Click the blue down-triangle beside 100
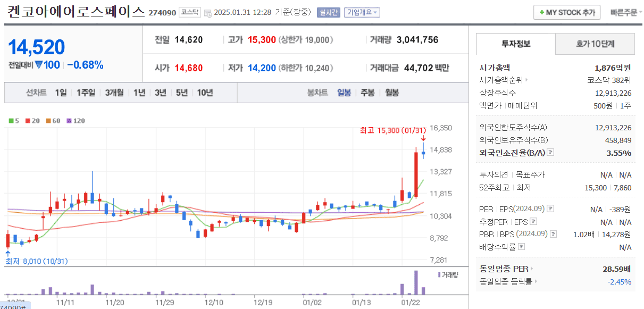This screenshot has height=309, width=644. click(x=38, y=65)
